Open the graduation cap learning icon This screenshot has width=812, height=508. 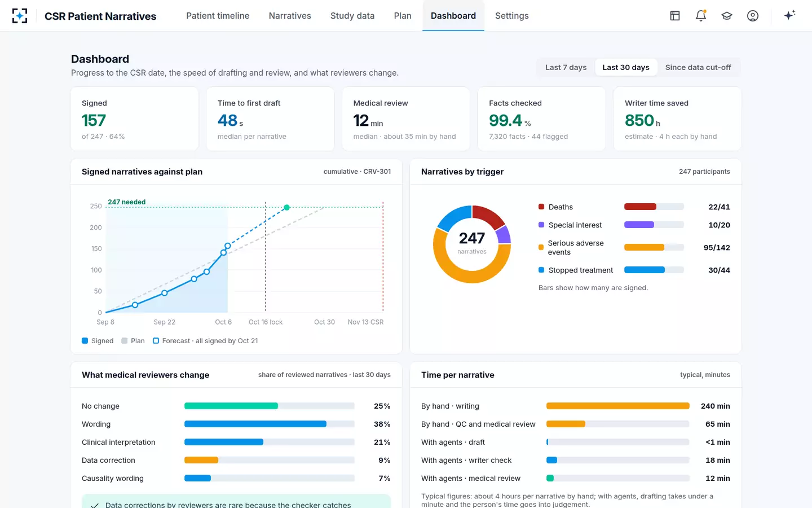pos(727,16)
